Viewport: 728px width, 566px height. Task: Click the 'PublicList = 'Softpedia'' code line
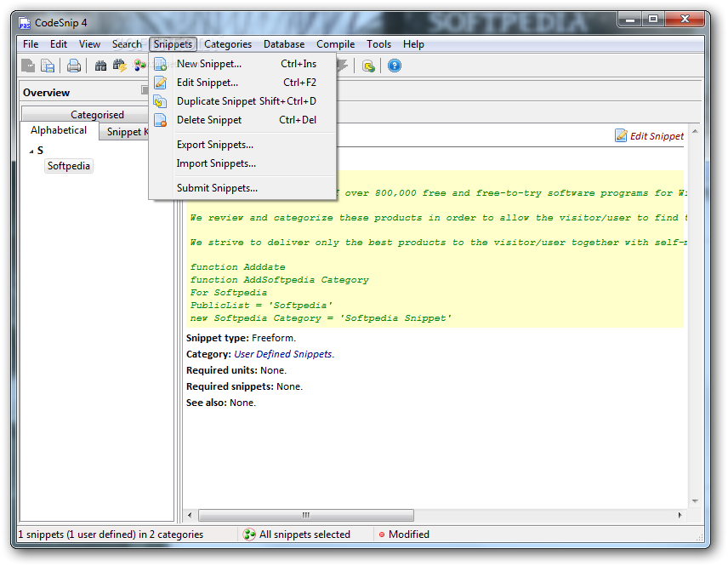pyautogui.click(x=261, y=306)
